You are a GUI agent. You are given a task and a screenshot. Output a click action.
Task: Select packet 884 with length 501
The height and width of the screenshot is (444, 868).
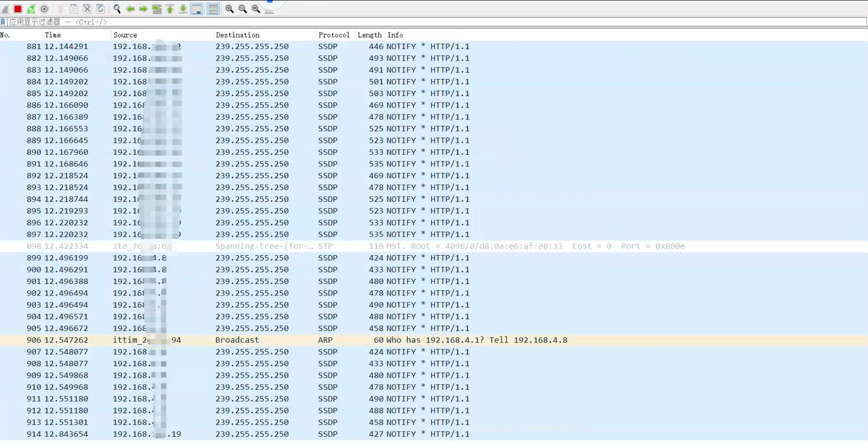tap(434, 82)
